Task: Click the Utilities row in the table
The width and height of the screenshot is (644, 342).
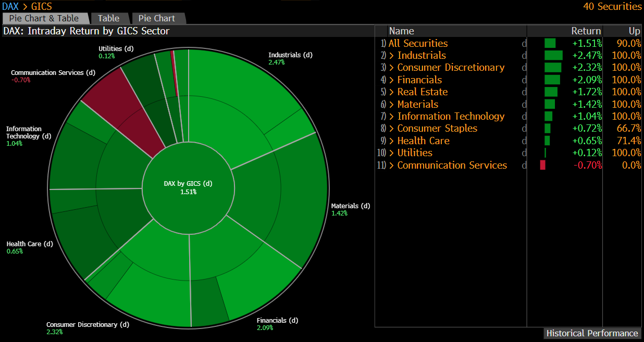Action: tap(414, 153)
